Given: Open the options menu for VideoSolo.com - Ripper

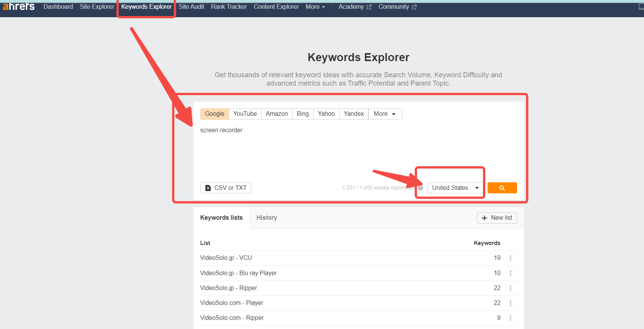Looking at the screenshot, I should [511, 318].
